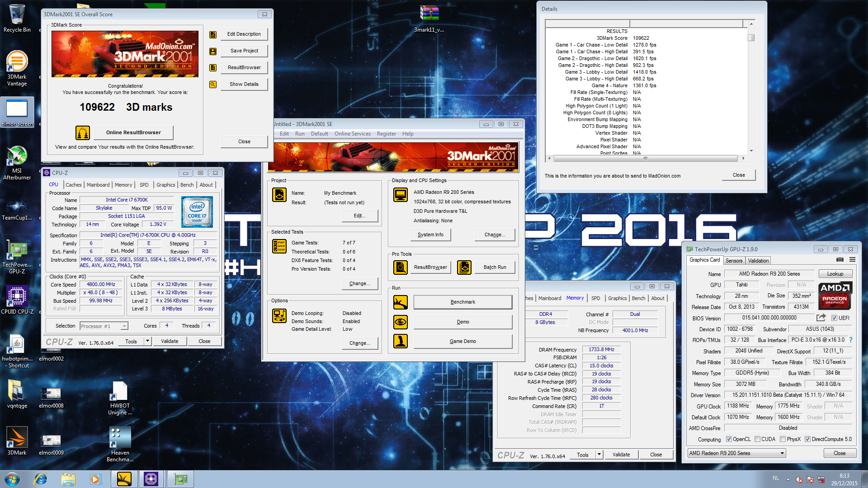
Task: Click the Demo eye icon
Action: pos(401,322)
